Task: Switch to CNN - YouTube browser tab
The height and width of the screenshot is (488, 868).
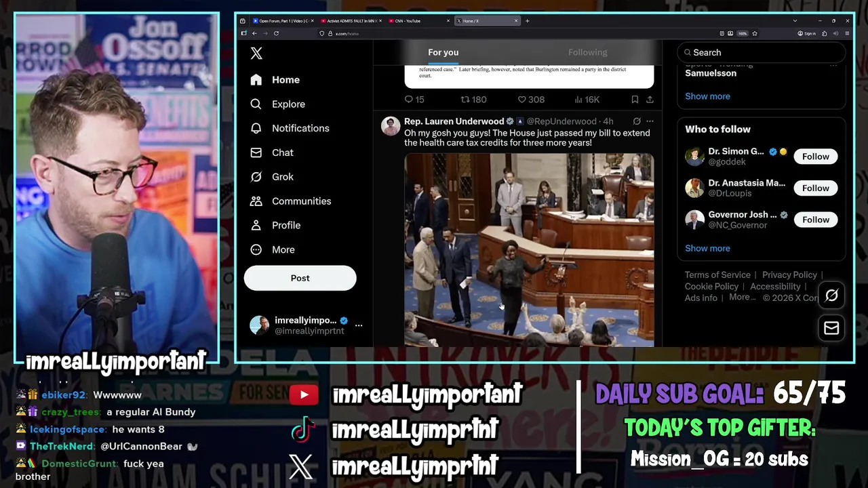Action: (x=417, y=21)
